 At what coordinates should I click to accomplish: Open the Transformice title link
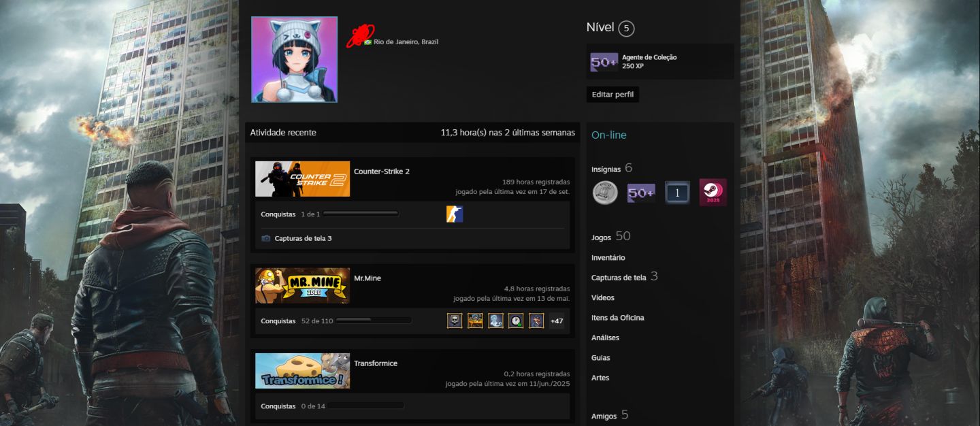click(x=376, y=363)
